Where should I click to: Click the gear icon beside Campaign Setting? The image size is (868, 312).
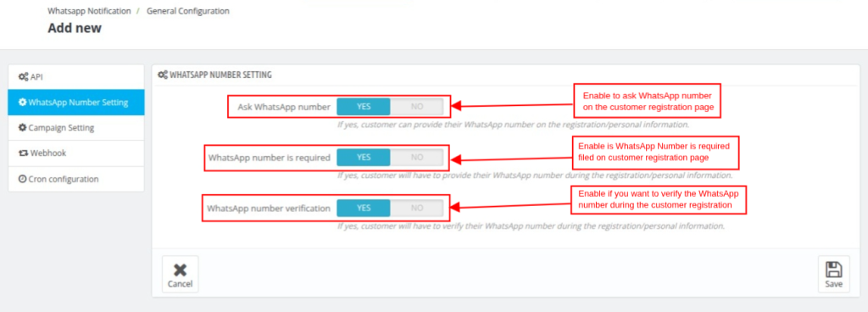point(22,128)
